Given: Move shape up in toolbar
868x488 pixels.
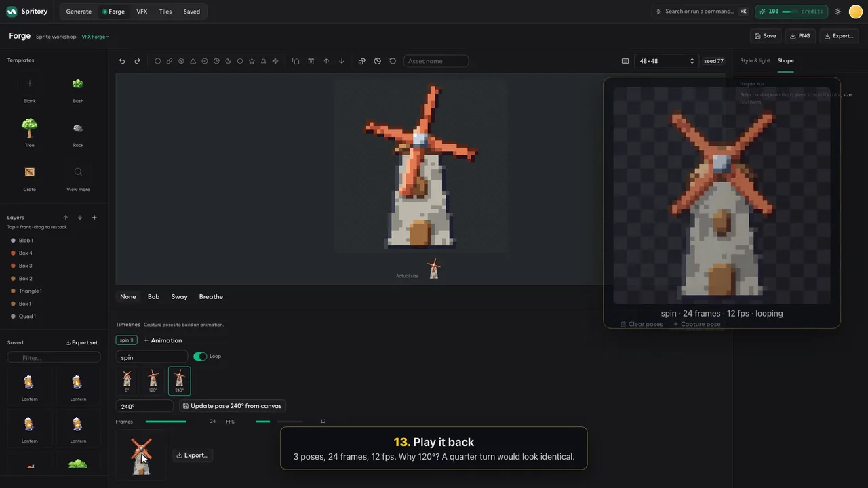Looking at the screenshot, I should click(326, 61).
